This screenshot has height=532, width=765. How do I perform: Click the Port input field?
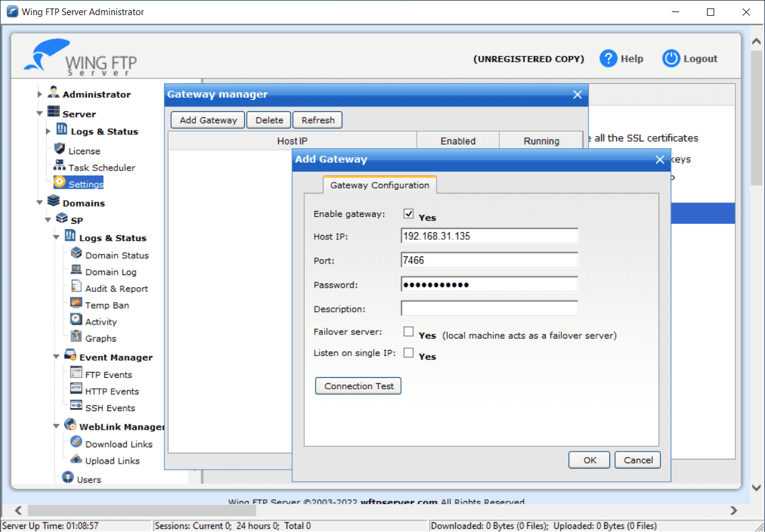[x=489, y=260]
